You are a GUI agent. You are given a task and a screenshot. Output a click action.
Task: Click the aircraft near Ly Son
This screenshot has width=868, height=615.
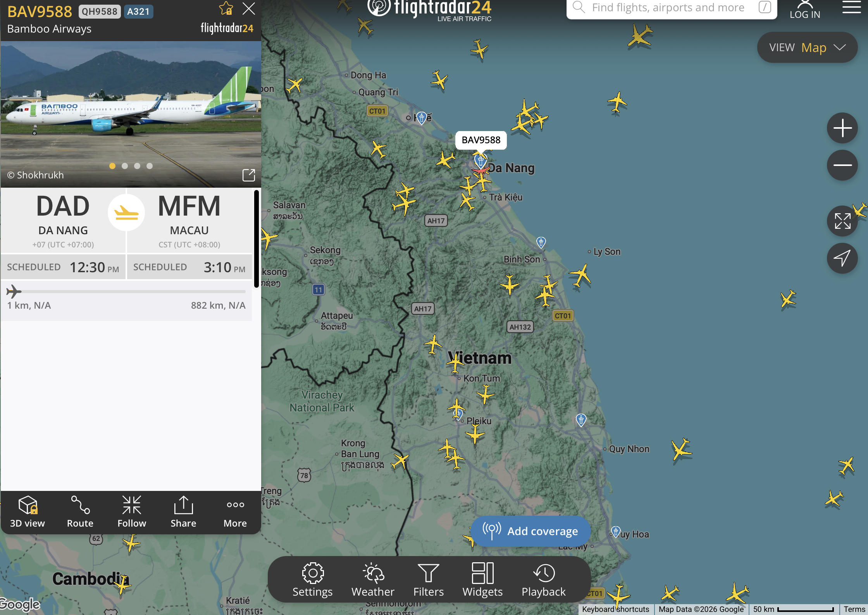[580, 276]
